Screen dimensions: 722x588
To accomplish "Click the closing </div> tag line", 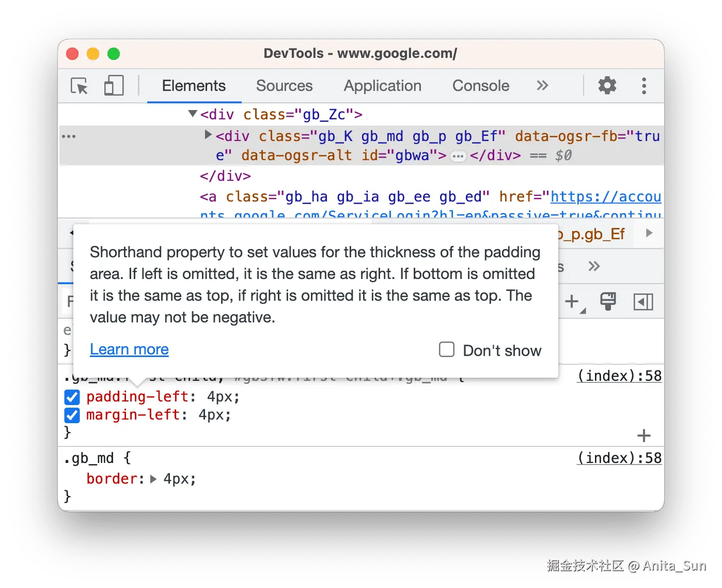I will (x=225, y=176).
